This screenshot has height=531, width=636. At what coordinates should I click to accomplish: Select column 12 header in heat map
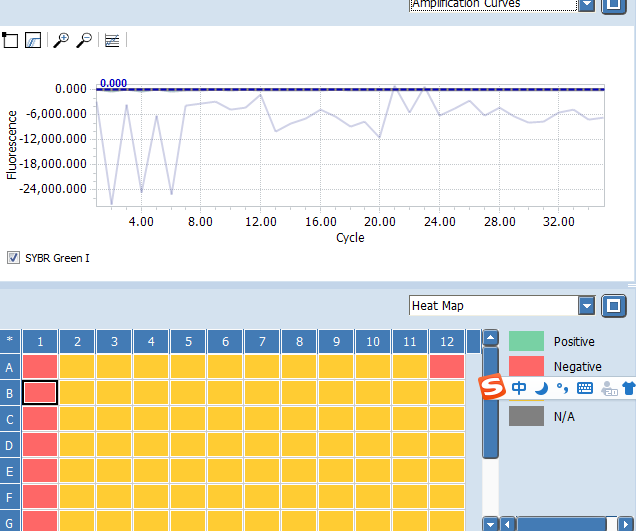pos(447,342)
